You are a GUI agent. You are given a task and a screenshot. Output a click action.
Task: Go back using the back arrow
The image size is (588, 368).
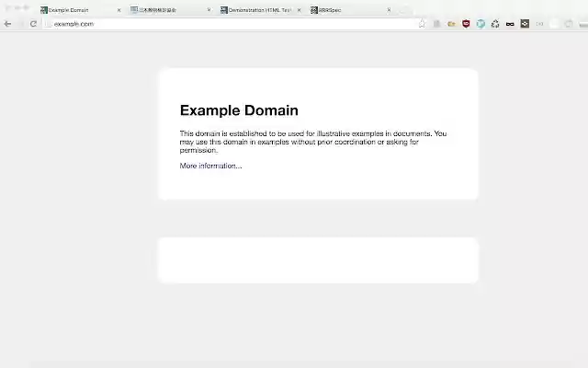click(7, 24)
